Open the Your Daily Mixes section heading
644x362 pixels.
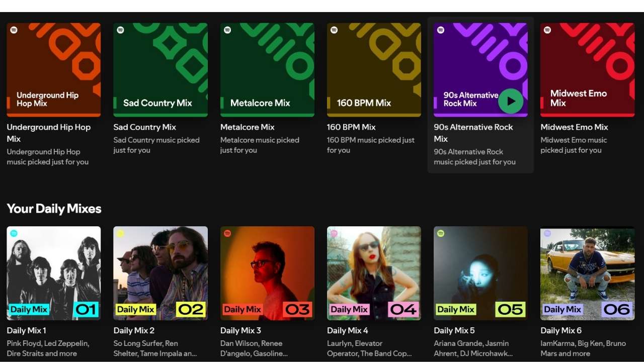coord(54,209)
